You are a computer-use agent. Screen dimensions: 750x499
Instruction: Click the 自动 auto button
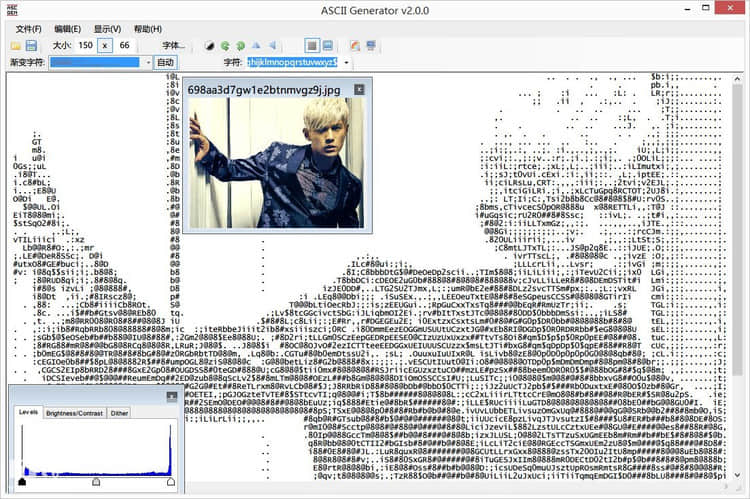coord(165,62)
